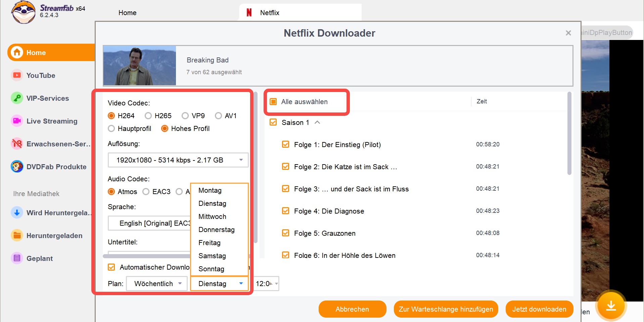644x322 pixels.
Task: Uncheck Folge 3 checkbox
Action: tap(286, 189)
